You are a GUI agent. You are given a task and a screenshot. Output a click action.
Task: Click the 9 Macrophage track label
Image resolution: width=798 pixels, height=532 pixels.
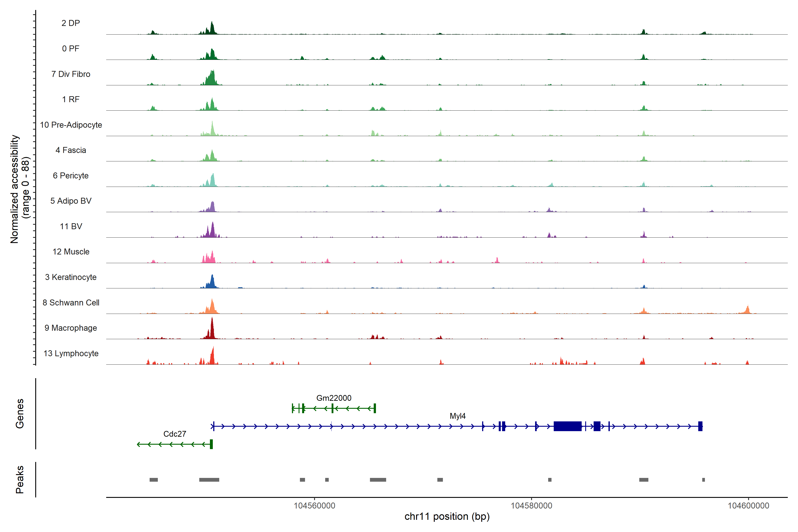(70, 328)
